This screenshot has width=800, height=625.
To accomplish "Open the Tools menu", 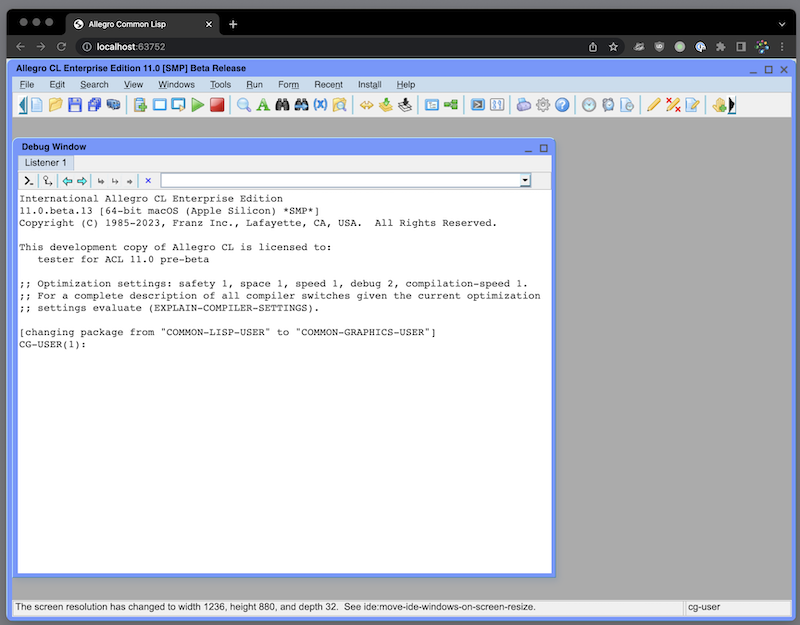I will [x=219, y=84].
